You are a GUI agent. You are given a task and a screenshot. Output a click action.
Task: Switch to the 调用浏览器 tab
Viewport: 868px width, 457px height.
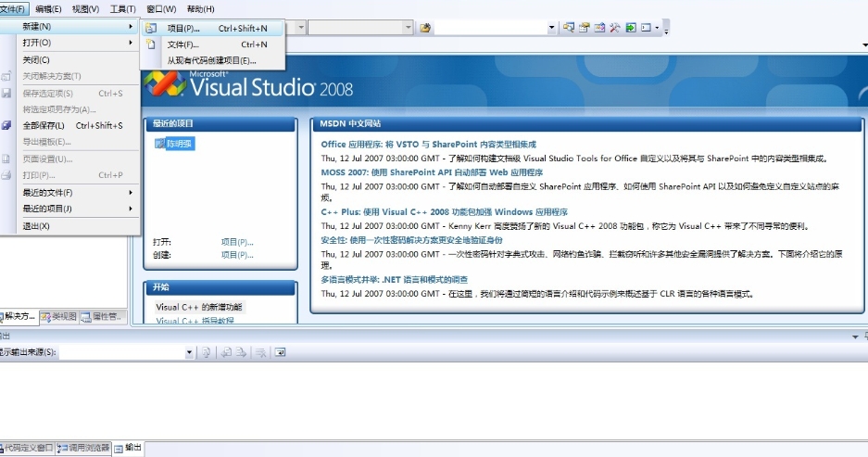(x=84, y=448)
